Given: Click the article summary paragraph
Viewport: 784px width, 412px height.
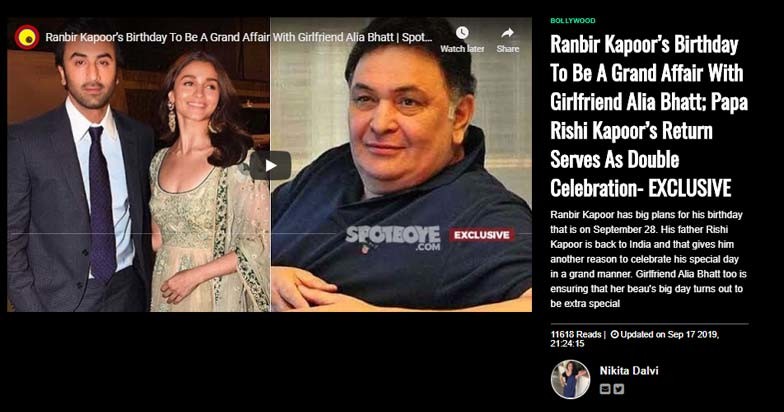Looking at the screenshot, I should [648, 259].
